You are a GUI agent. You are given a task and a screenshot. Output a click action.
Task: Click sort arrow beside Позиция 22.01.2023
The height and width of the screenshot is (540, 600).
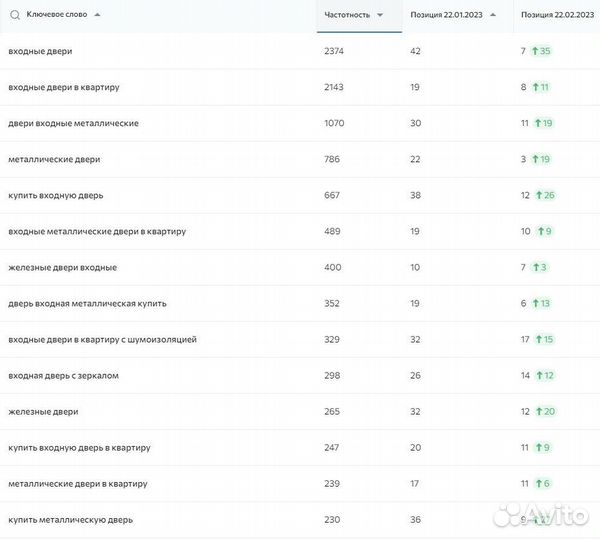coord(493,15)
